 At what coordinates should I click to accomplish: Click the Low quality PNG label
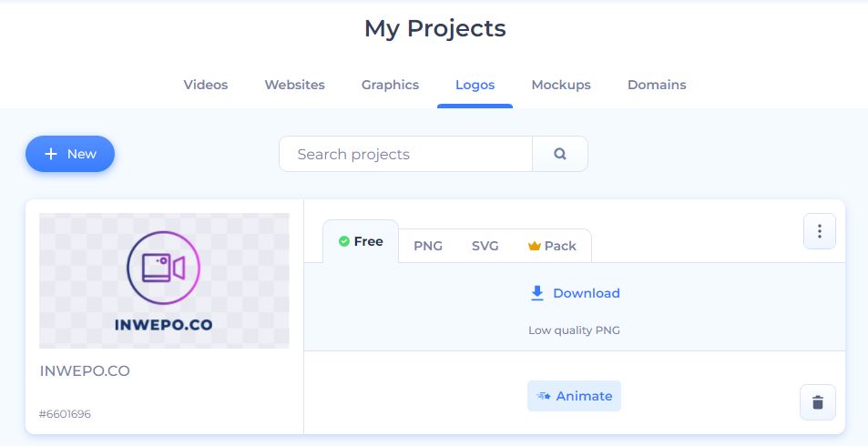574,330
